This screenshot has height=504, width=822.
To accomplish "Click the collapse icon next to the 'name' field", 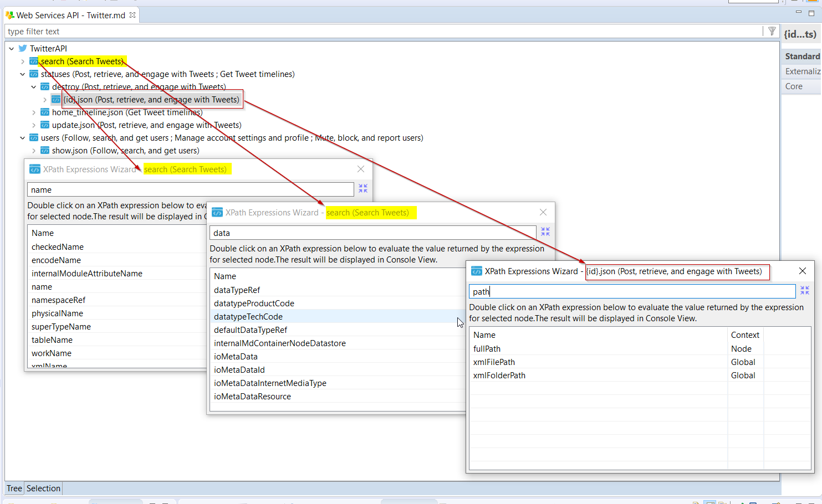I will point(363,189).
